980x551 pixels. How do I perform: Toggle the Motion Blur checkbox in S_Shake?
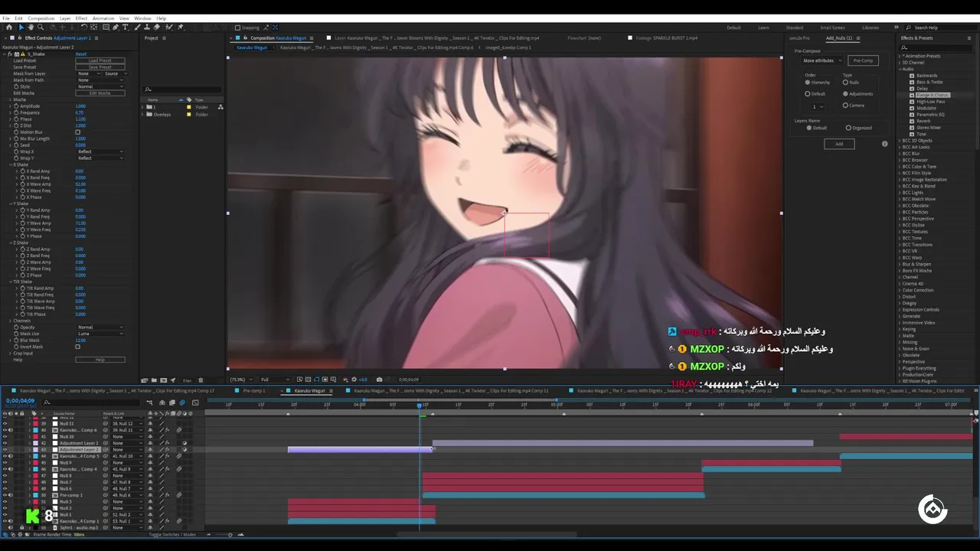(x=77, y=132)
